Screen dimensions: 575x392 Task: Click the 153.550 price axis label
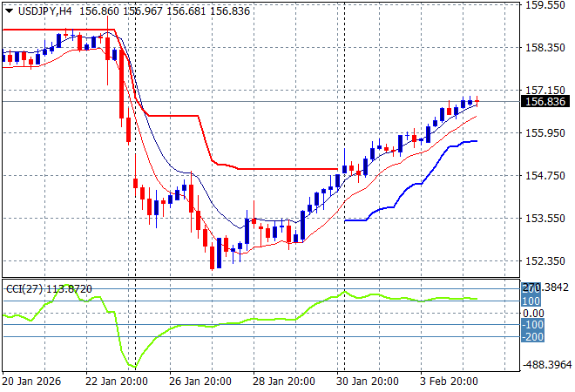(545, 218)
